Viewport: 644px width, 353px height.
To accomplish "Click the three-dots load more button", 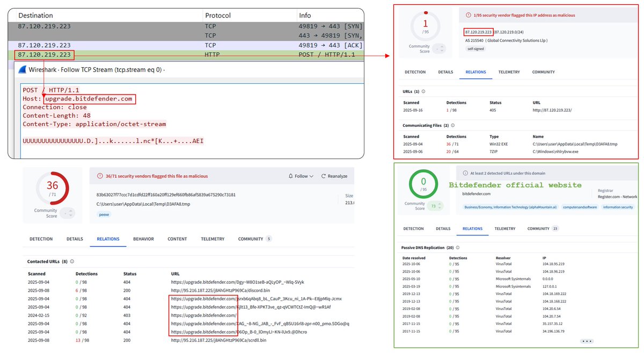I will [x=586, y=341].
